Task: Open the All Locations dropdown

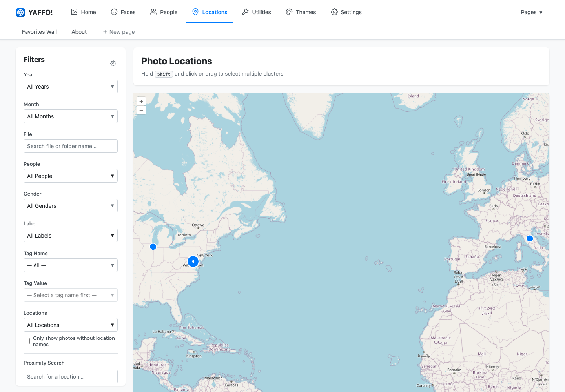Action: click(71, 325)
